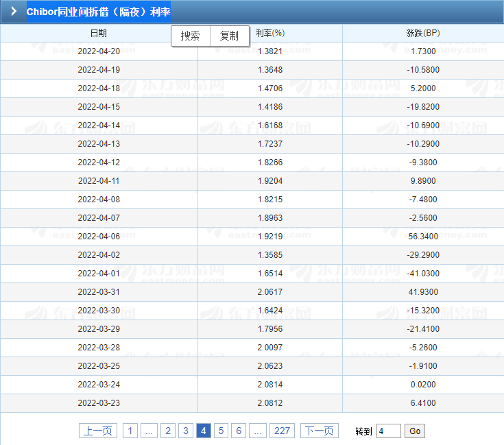Open page 6 in the pagination
Image resolution: width=504 pixels, height=445 pixels.
(x=239, y=431)
